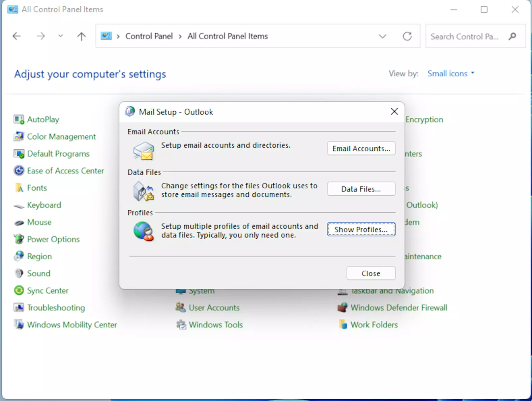Click the email envelope icon in Mail Setup

(143, 151)
